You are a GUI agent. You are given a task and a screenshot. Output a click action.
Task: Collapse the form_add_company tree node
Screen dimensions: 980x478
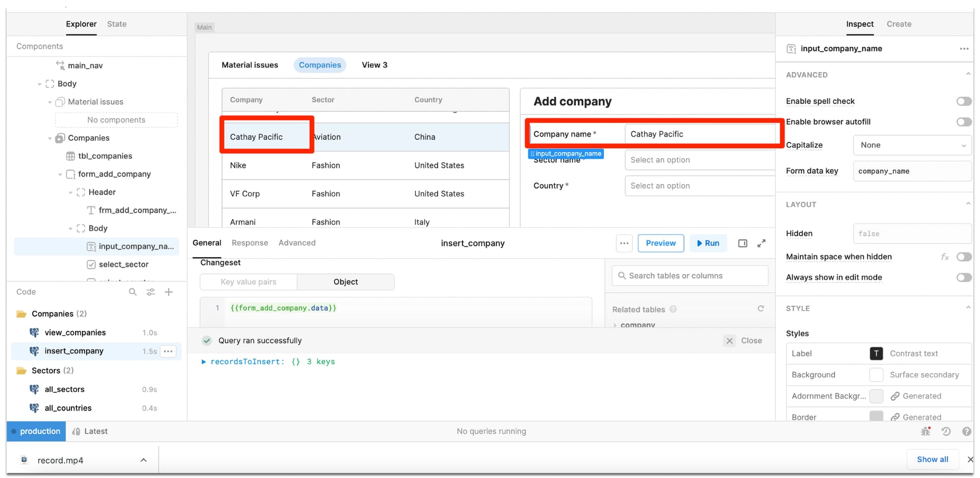(60, 174)
